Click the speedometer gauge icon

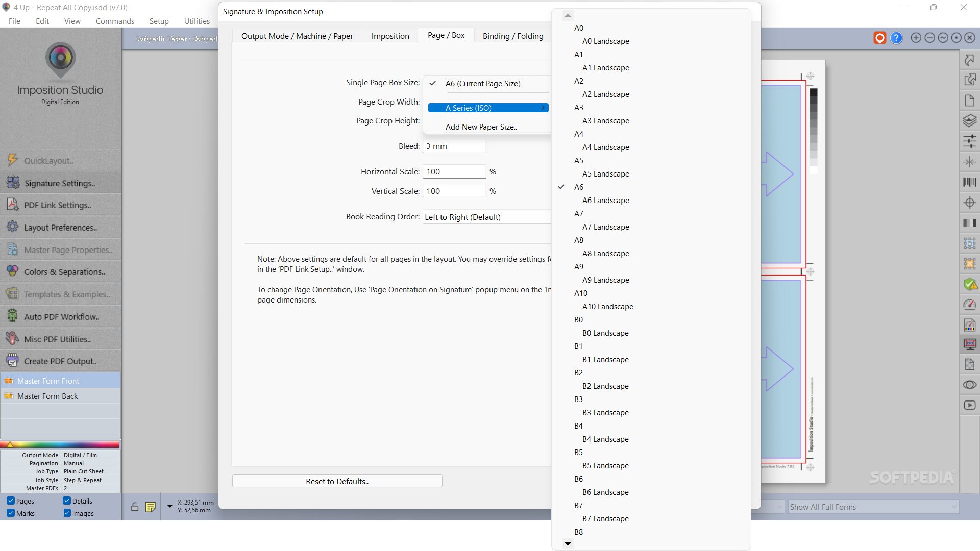click(x=969, y=305)
